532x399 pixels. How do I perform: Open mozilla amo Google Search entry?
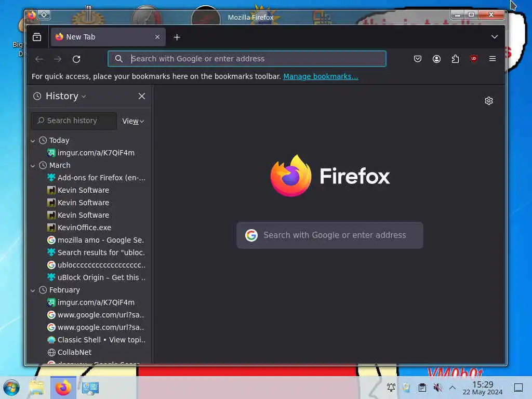click(96, 240)
